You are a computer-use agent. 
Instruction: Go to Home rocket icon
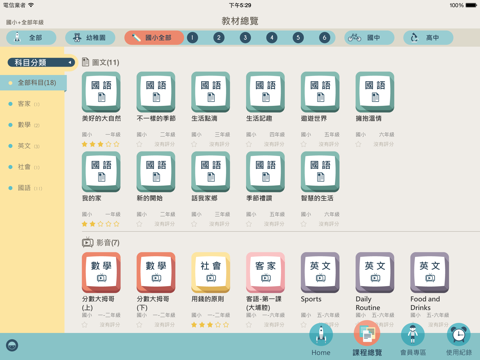click(x=321, y=335)
